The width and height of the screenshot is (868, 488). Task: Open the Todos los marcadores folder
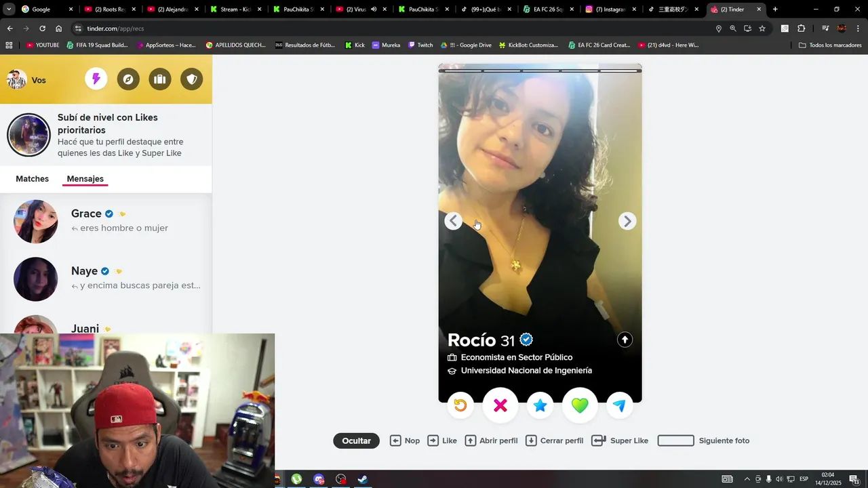830,45
